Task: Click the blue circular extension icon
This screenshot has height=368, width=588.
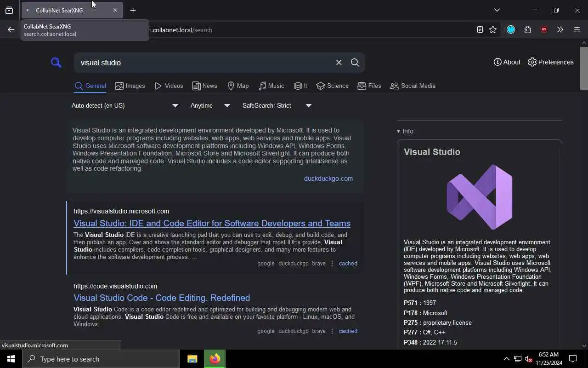Action: pos(511,29)
